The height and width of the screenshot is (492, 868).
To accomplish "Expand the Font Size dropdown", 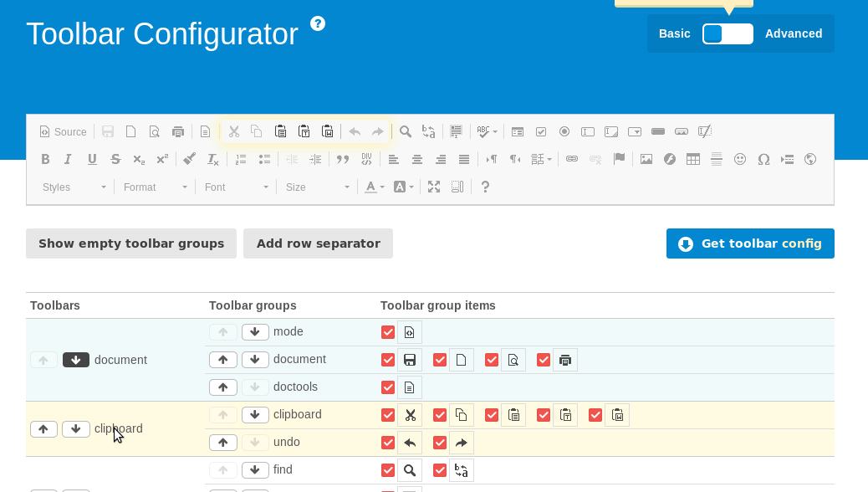I will [317, 187].
